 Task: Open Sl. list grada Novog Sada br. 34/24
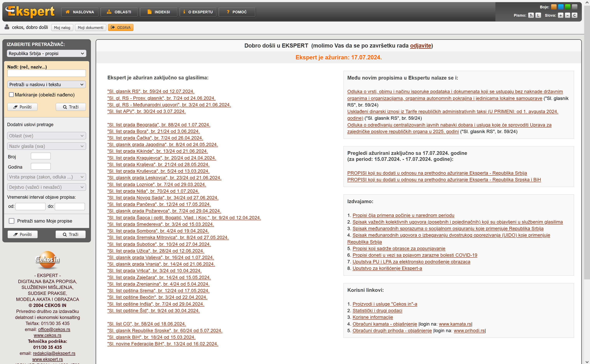pos(163,198)
